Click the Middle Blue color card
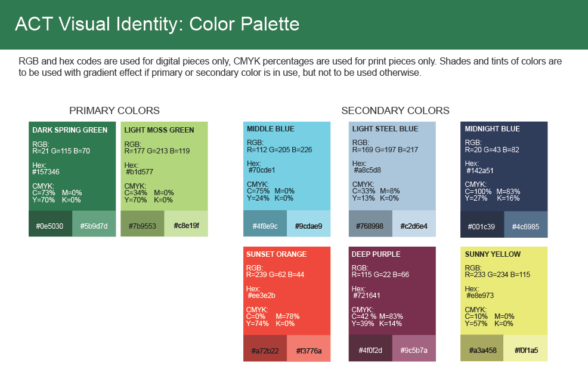588x375 pixels. coord(287,165)
